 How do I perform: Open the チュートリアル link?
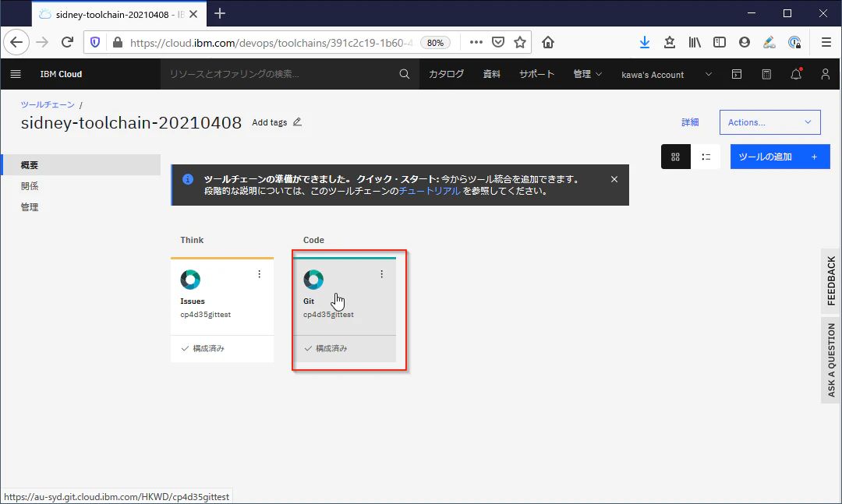click(430, 191)
